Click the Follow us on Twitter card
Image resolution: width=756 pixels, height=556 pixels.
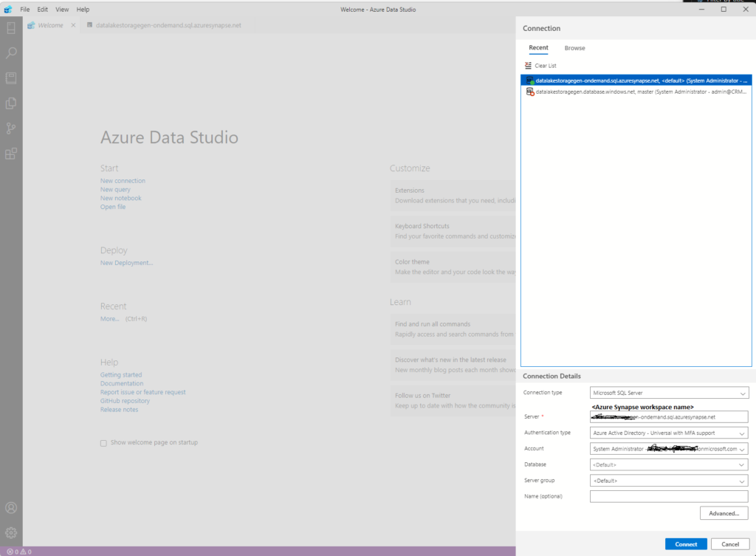click(453, 400)
